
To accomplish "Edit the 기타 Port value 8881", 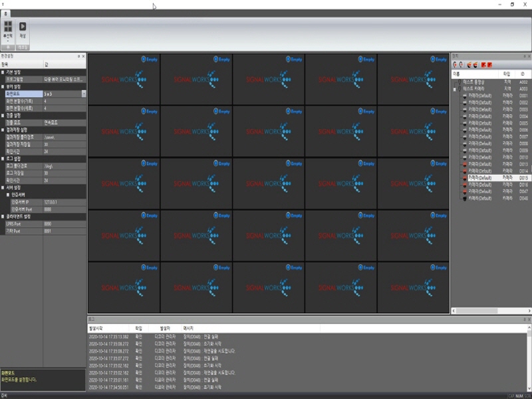I will 65,231.
